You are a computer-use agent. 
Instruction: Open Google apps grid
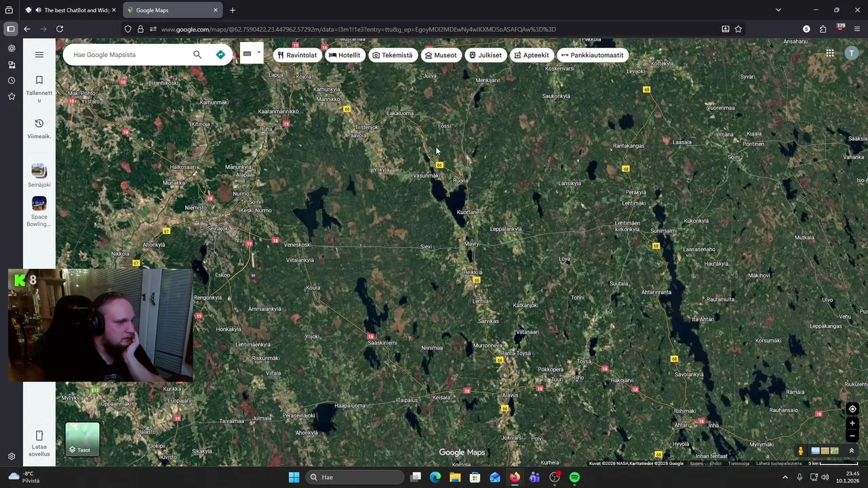point(830,54)
